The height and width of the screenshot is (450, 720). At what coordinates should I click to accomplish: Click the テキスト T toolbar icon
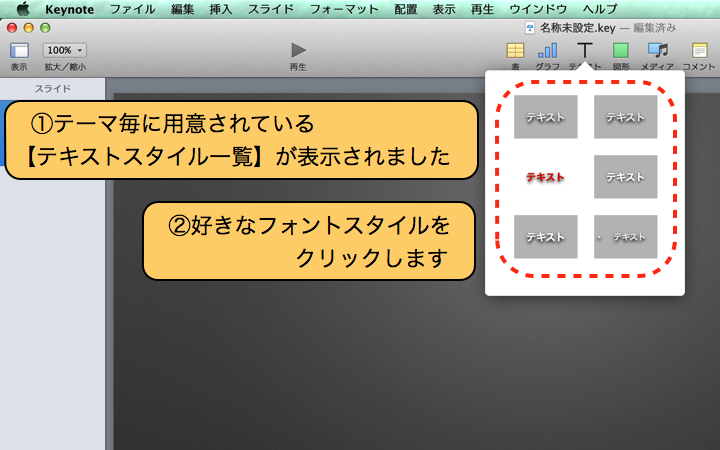585,50
